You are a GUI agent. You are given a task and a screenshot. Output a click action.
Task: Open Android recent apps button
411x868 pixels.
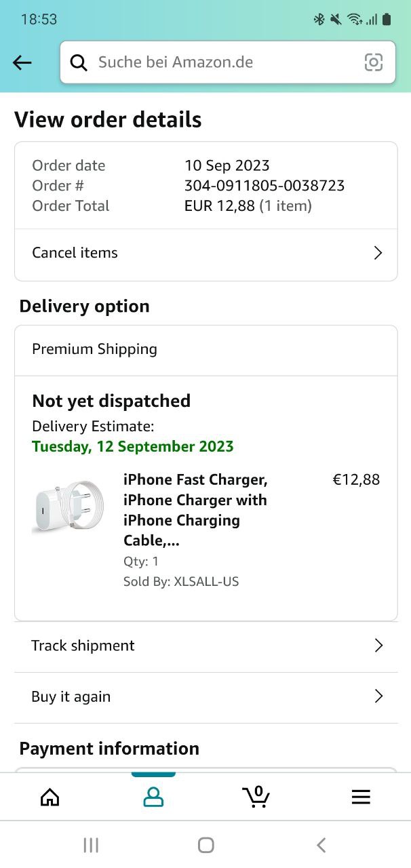click(x=90, y=845)
